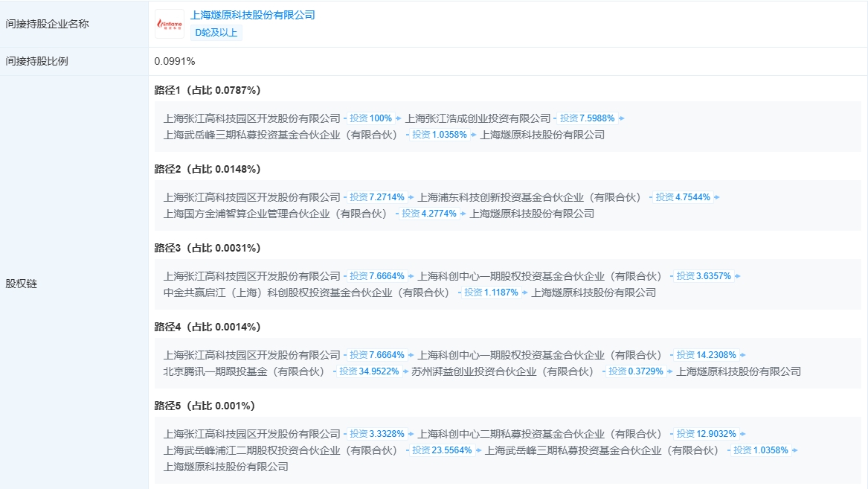868x489 pixels.
Task: Open 上海浦东科技创新投资基金合伙企业 link
Action: point(530,198)
